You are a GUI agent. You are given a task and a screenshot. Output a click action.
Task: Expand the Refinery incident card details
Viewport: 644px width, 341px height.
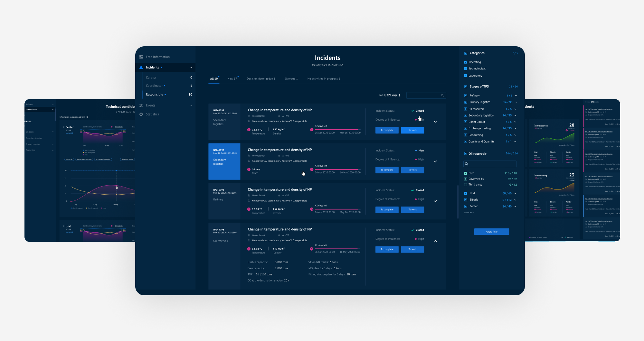(435, 201)
